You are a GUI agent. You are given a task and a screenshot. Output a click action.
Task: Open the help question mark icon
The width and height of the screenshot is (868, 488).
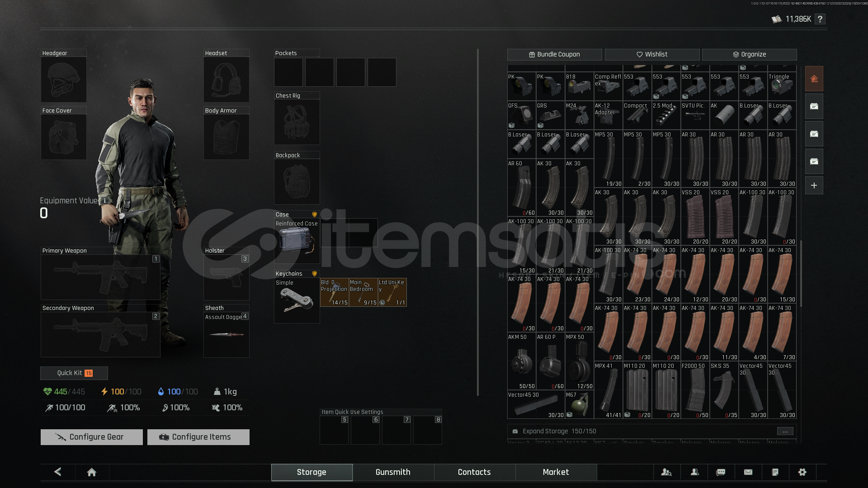point(820,19)
